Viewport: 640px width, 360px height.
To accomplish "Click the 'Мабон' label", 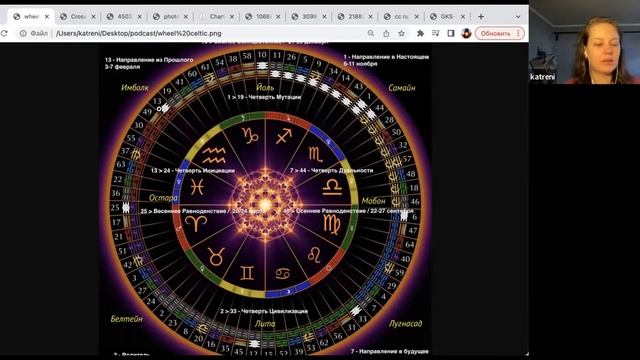I will (373, 201).
